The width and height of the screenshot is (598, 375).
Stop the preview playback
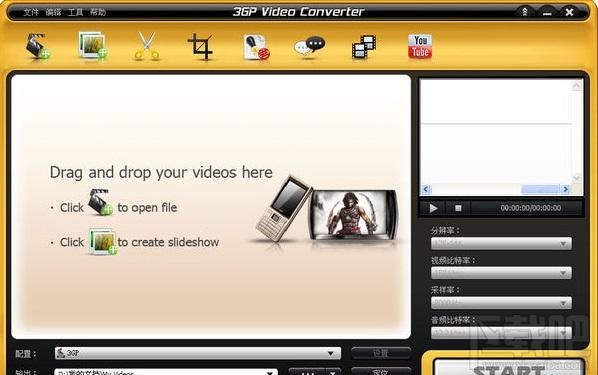458,208
